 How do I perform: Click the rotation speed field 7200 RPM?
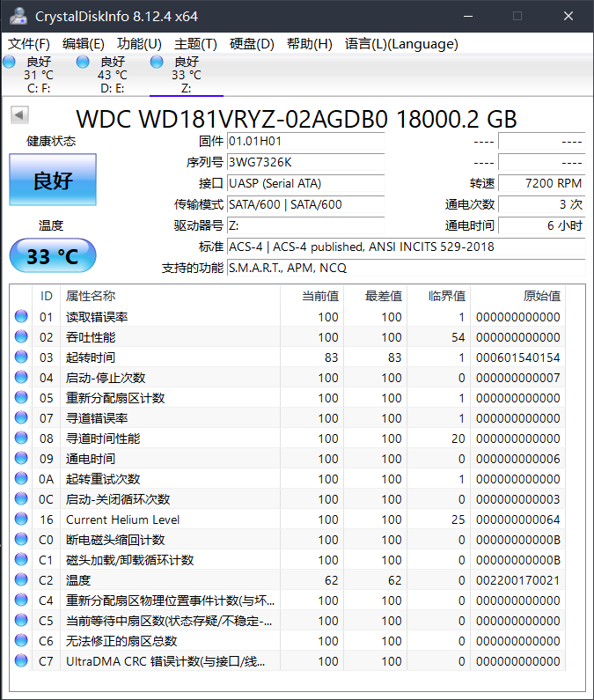pos(542,183)
